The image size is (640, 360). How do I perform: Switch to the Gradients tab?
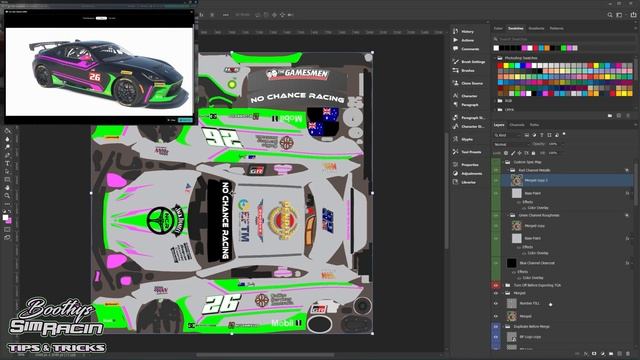pyautogui.click(x=536, y=29)
